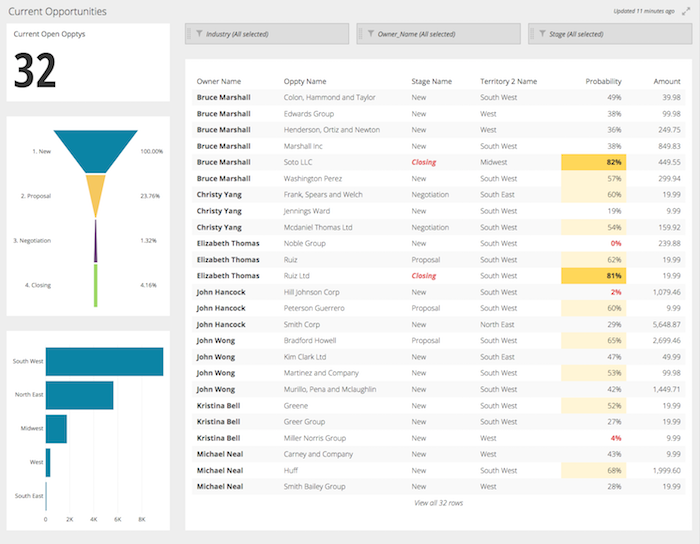The height and width of the screenshot is (544, 700).
Task: Click the 68% probability for Huff
Action: pos(594,470)
